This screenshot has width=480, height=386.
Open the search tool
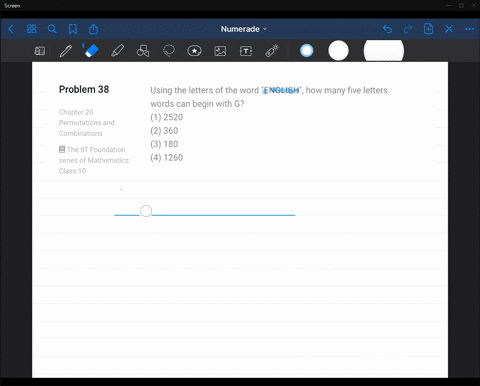click(52, 29)
